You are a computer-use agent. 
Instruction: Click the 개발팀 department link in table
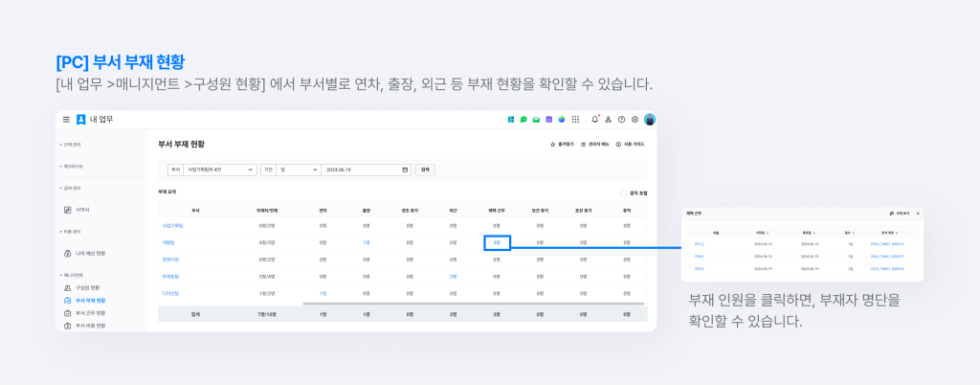pos(167,242)
